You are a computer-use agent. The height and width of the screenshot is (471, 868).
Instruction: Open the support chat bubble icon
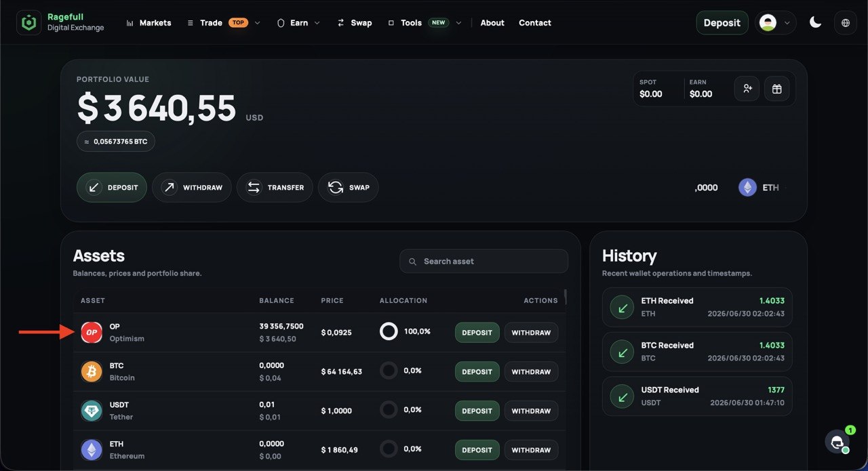click(x=837, y=441)
